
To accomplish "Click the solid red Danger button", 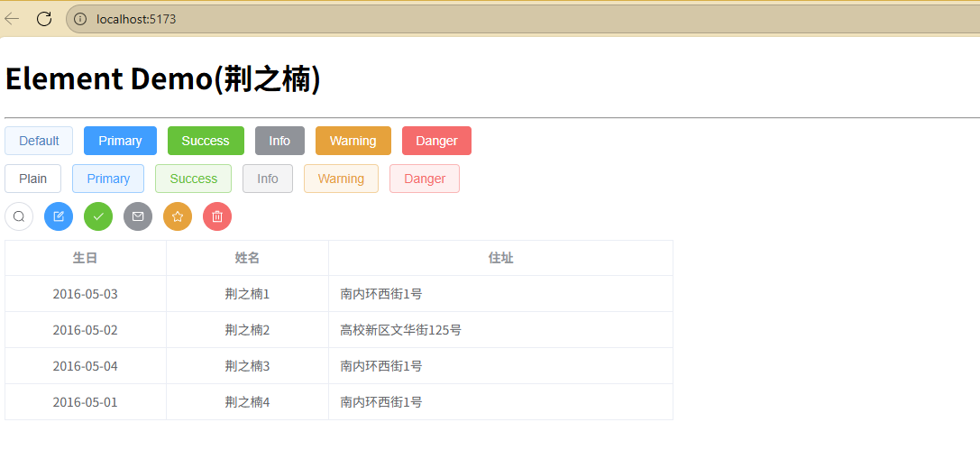I will click(436, 141).
